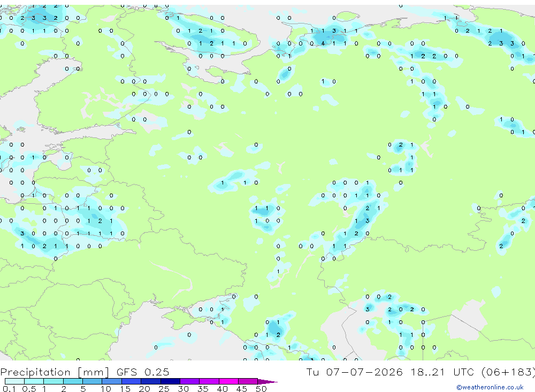The height and width of the screenshot is (392, 535).
Task: Click legend color segment between 0.1 and 0.5
Action: (14, 381)
